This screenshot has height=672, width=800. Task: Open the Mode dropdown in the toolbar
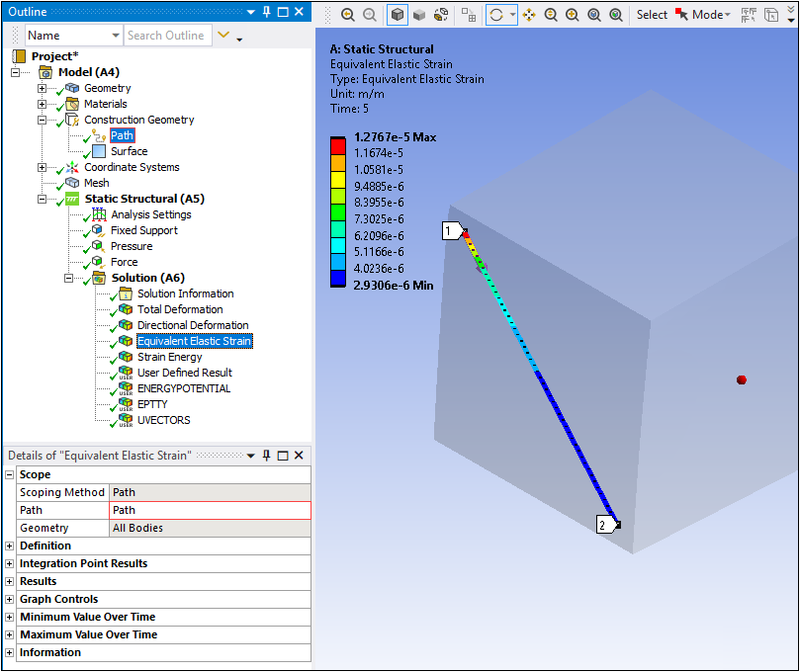pyautogui.click(x=710, y=15)
